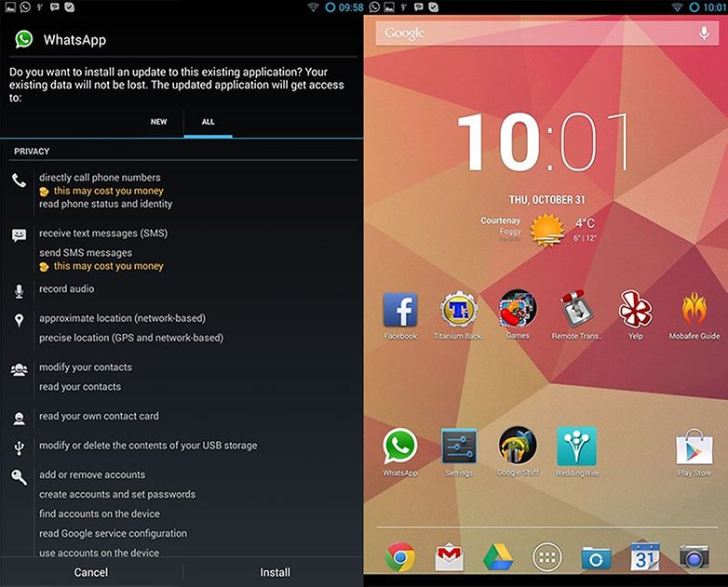Tap the 4°C temperature reading
The image size is (728, 587).
tap(585, 223)
